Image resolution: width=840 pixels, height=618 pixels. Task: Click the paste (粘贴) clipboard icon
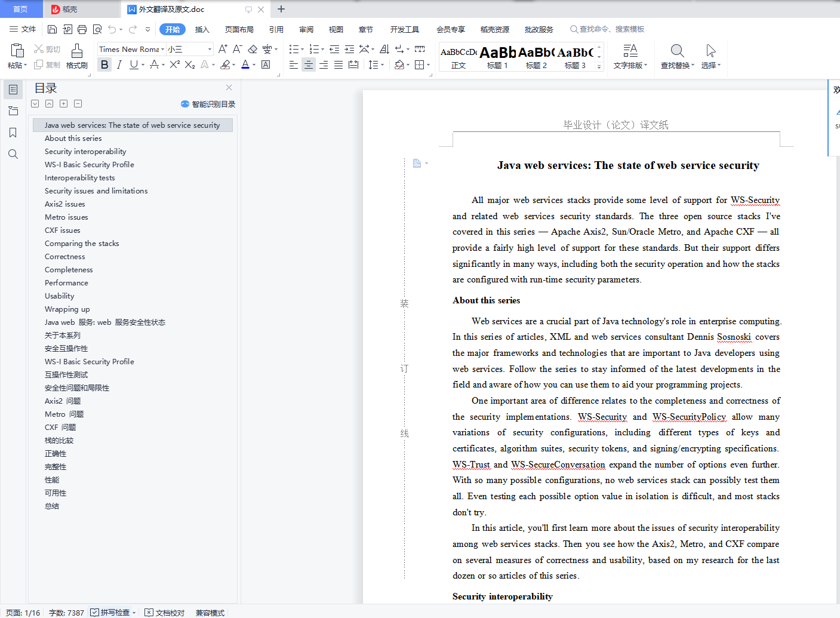(x=17, y=51)
